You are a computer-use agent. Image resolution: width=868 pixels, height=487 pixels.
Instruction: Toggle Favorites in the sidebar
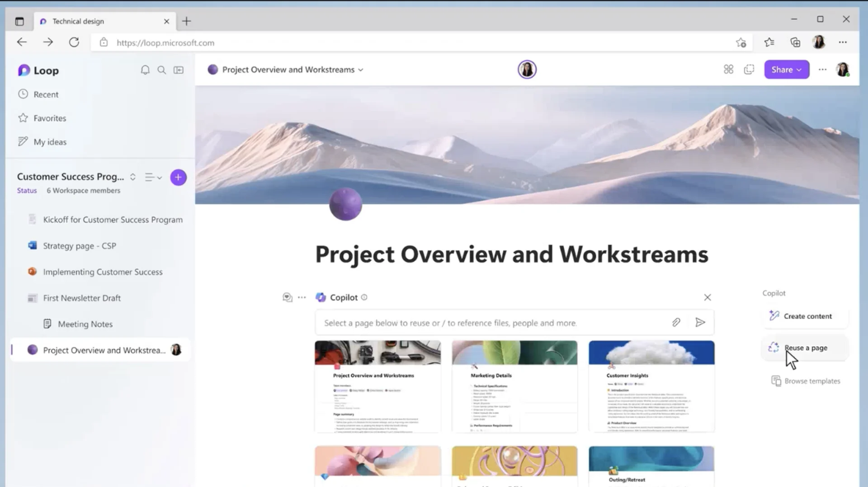click(x=49, y=118)
